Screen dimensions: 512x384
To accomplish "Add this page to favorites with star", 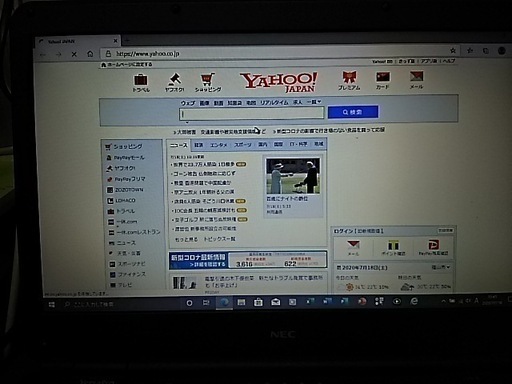I will click(x=453, y=51).
